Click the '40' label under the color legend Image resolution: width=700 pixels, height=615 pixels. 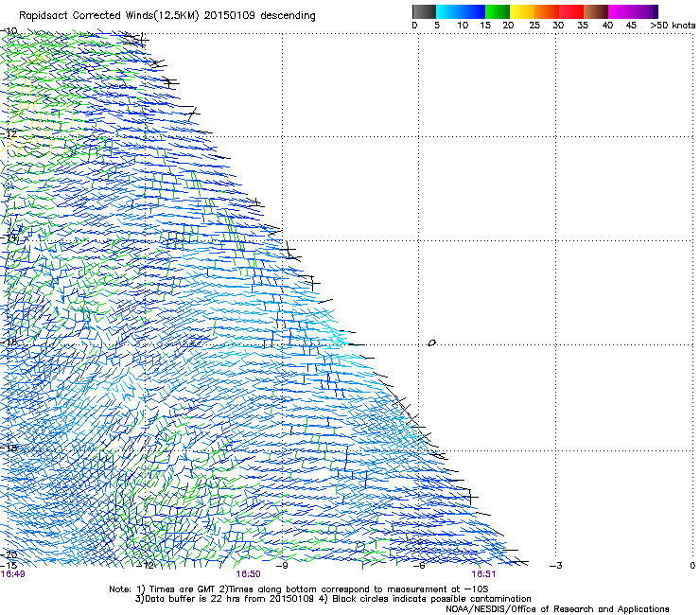coord(607,26)
